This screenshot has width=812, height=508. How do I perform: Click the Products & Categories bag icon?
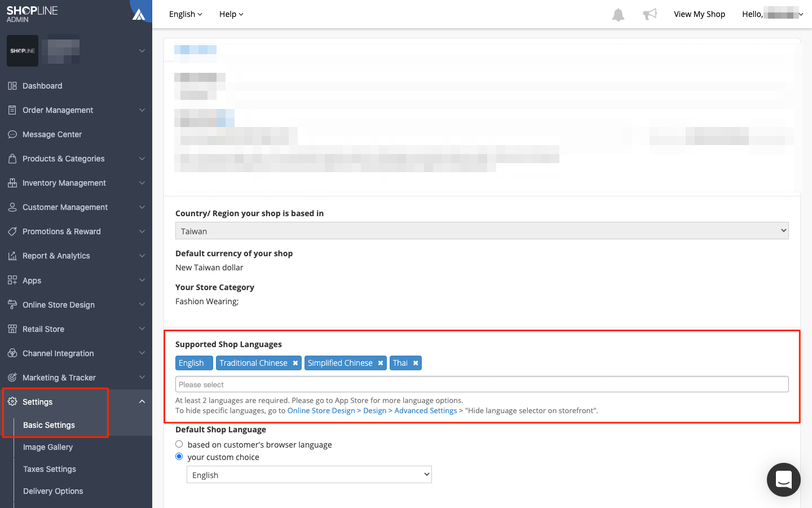click(12, 159)
